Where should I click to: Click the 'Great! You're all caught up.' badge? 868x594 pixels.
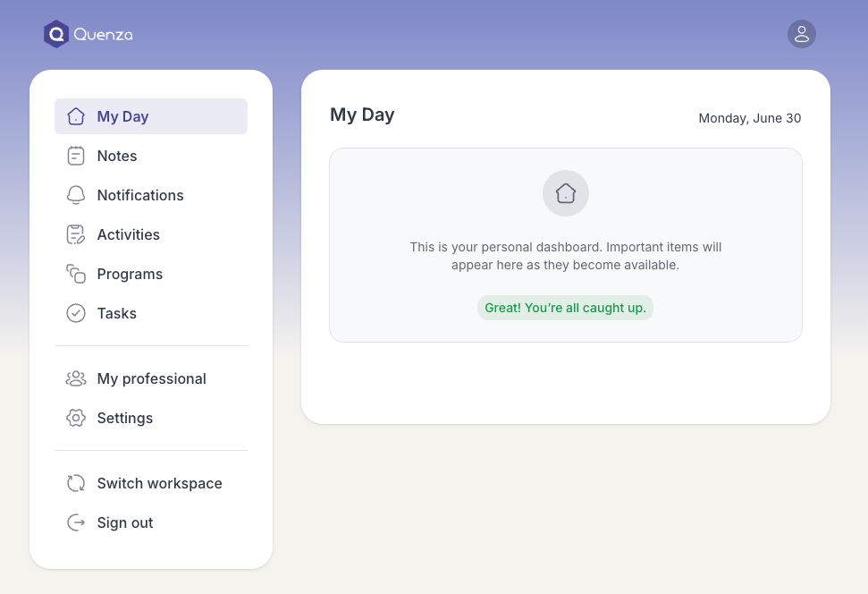click(x=565, y=308)
